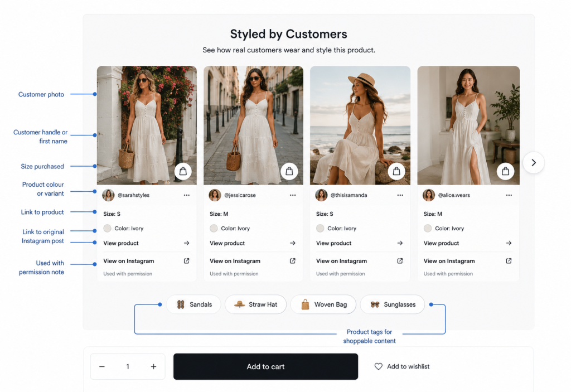Click @sarahstyles profile avatar
This screenshot has width=571, height=392.
click(x=108, y=195)
